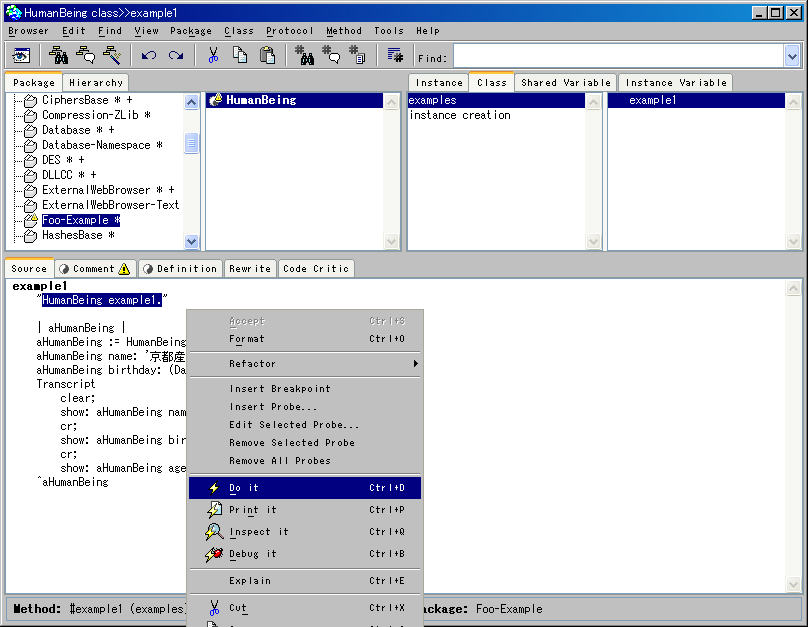This screenshot has width=808, height=627.
Task: Click the class hierarchy binoculars icon
Action: pyautogui.click(x=58, y=55)
